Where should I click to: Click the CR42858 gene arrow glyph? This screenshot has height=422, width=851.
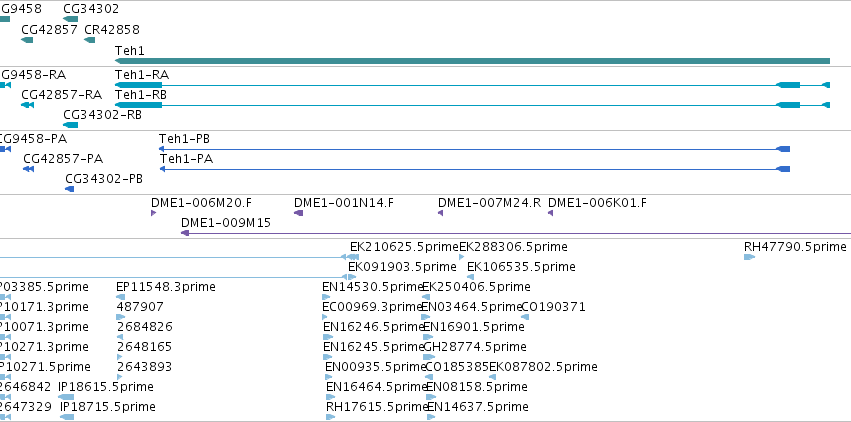point(90,40)
